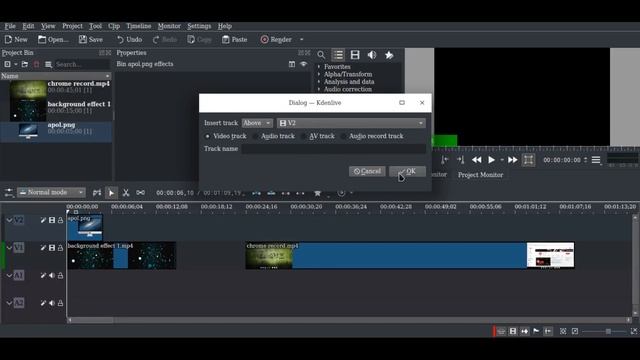Screen dimensions: 640x360
Task: Open the V2 track selector combo box
Action: pyautogui.click(x=351, y=123)
